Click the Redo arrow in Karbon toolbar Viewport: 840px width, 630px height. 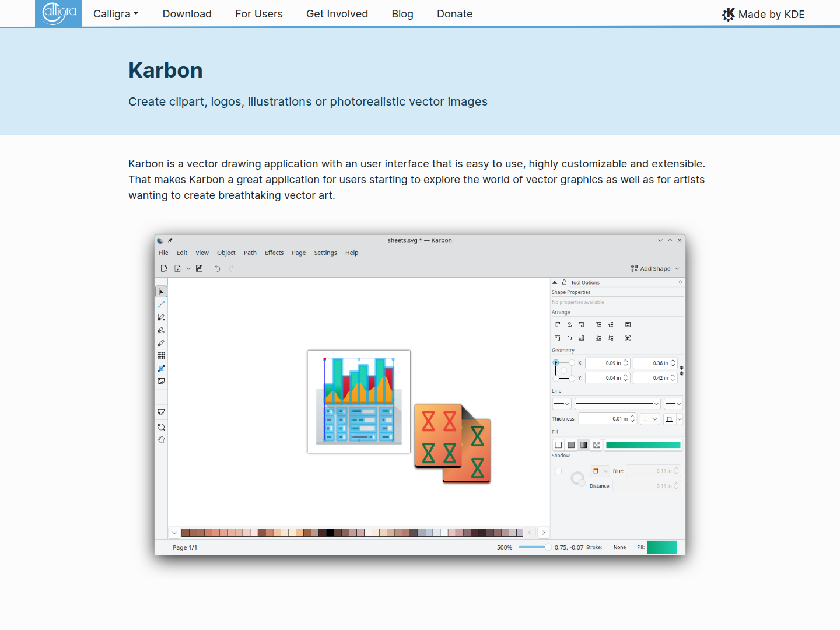point(232,269)
